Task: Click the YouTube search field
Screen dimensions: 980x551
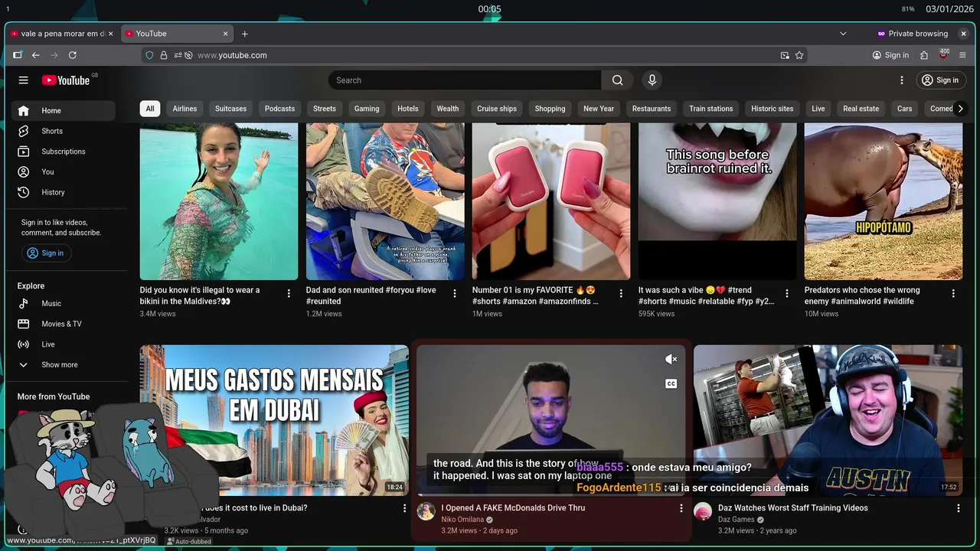Action: [x=465, y=80]
